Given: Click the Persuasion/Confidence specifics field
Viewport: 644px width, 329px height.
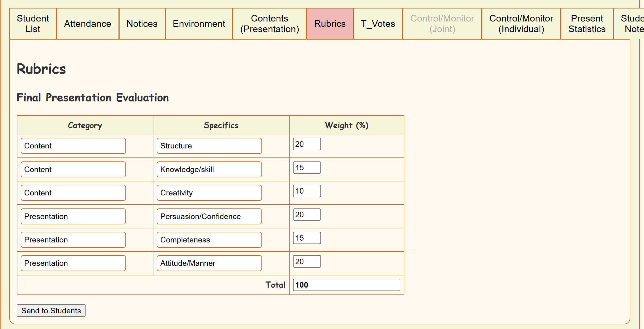Looking at the screenshot, I should 209,216.
